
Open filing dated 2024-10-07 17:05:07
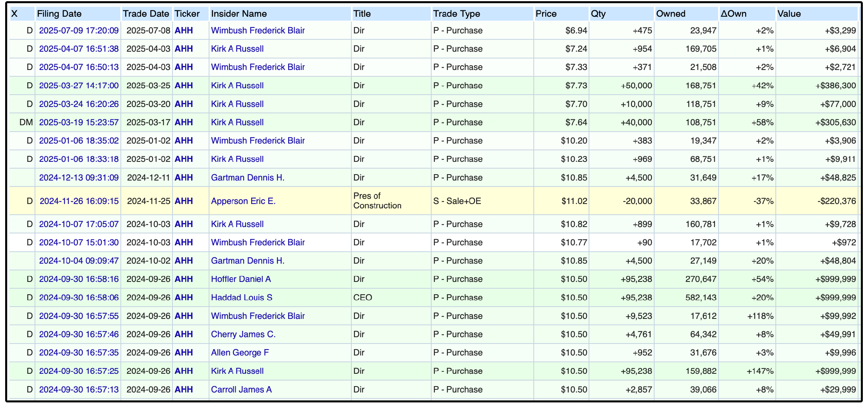[x=79, y=224]
